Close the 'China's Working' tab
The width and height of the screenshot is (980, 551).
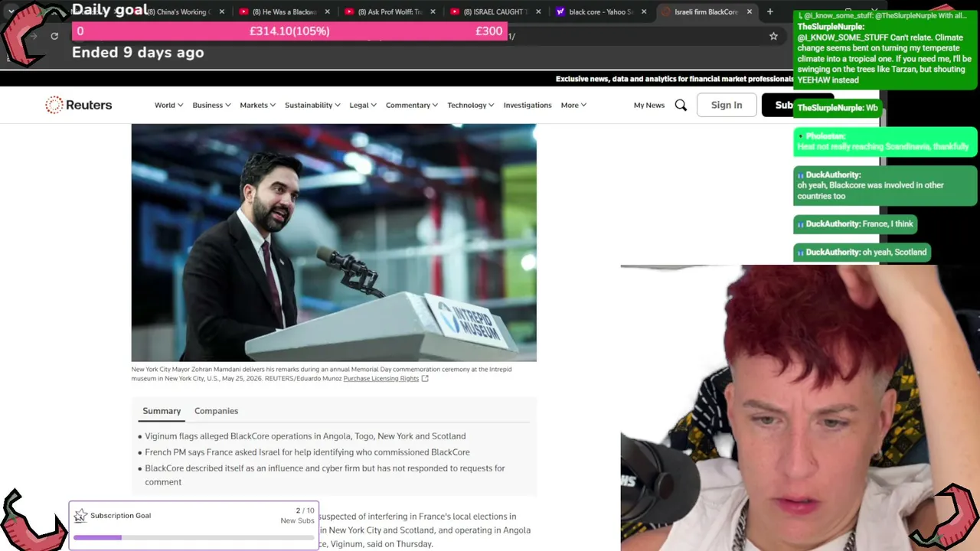click(221, 11)
